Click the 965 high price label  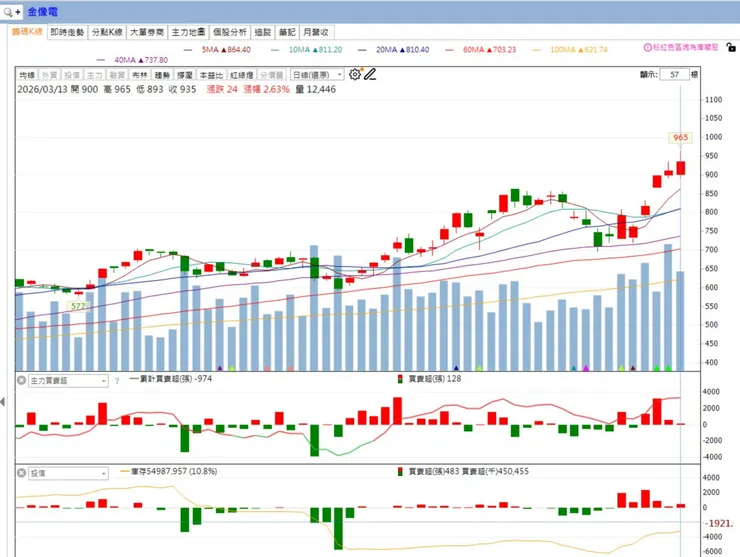(x=681, y=137)
